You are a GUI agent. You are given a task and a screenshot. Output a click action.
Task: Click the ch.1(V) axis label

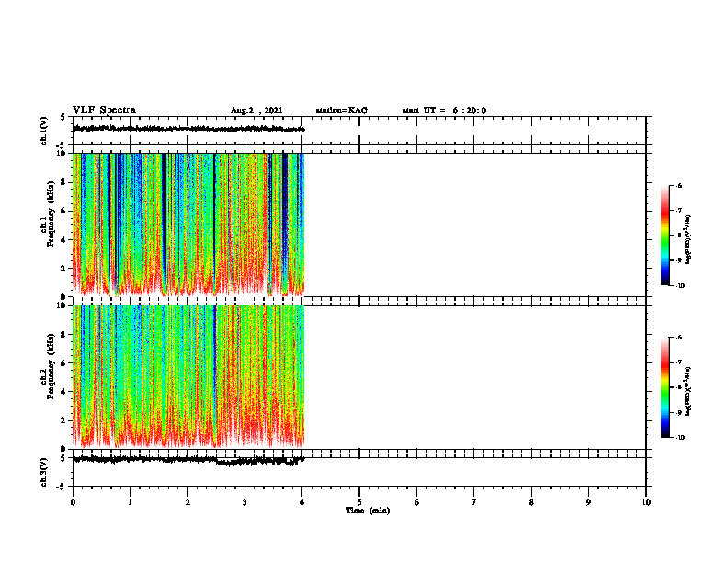[x=43, y=131]
